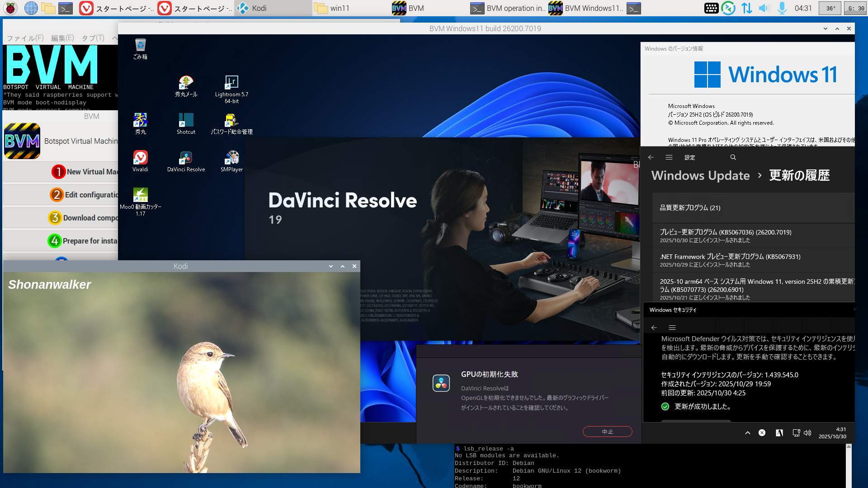Expand the Windows Security hamburger menu
The width and height of the screenshot is (868, 488).
672,328
